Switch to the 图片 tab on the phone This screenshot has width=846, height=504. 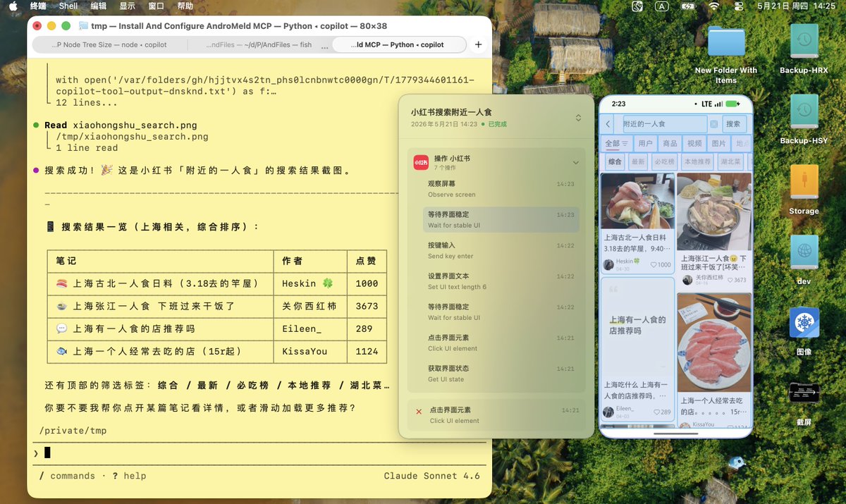pos(718,143)
